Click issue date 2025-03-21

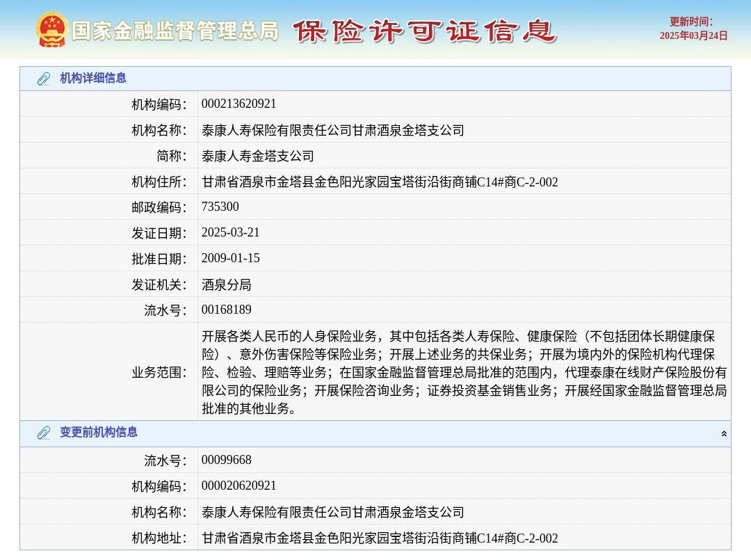(230, 232)
